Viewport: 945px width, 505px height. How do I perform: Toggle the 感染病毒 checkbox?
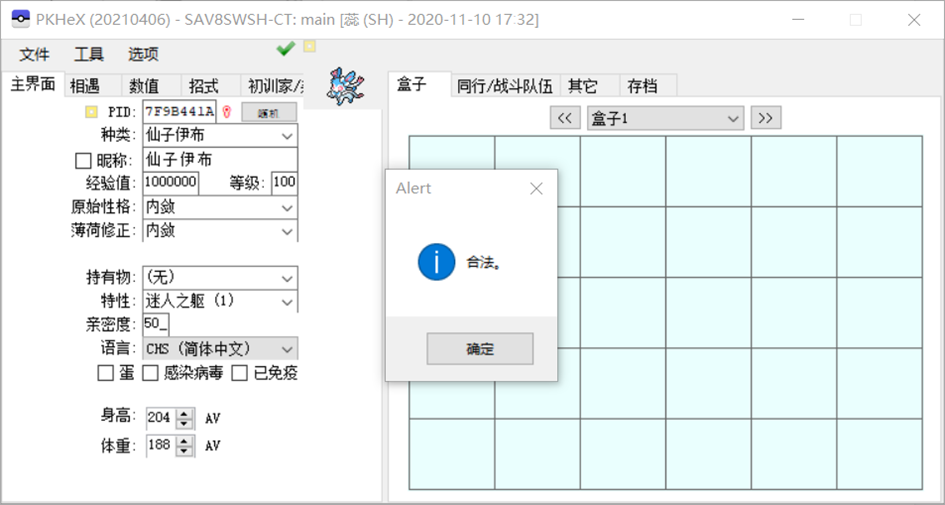[x=150, y=374]
